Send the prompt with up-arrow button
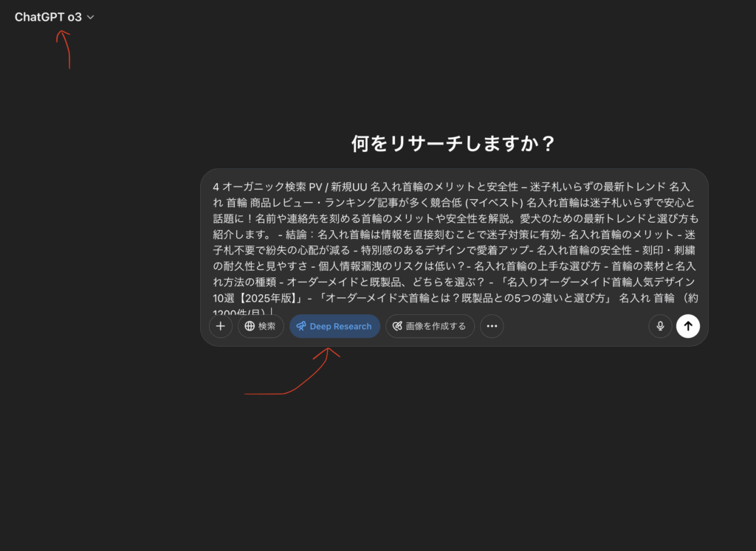This screenshot has width=756, height=551. click(x=688, y=326)
